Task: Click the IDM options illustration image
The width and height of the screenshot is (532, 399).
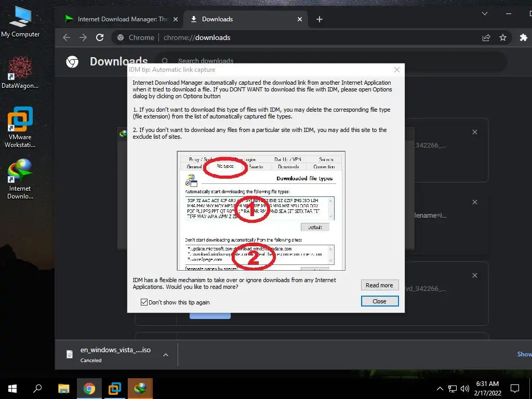Action: pos(261,211)
